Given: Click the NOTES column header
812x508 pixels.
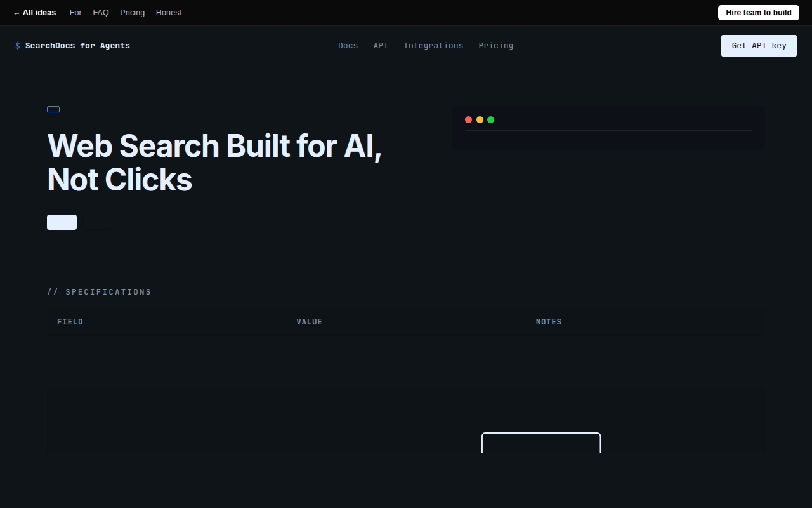Looking at the screenshot, I should pyautogui.click(x=549, y=322).
